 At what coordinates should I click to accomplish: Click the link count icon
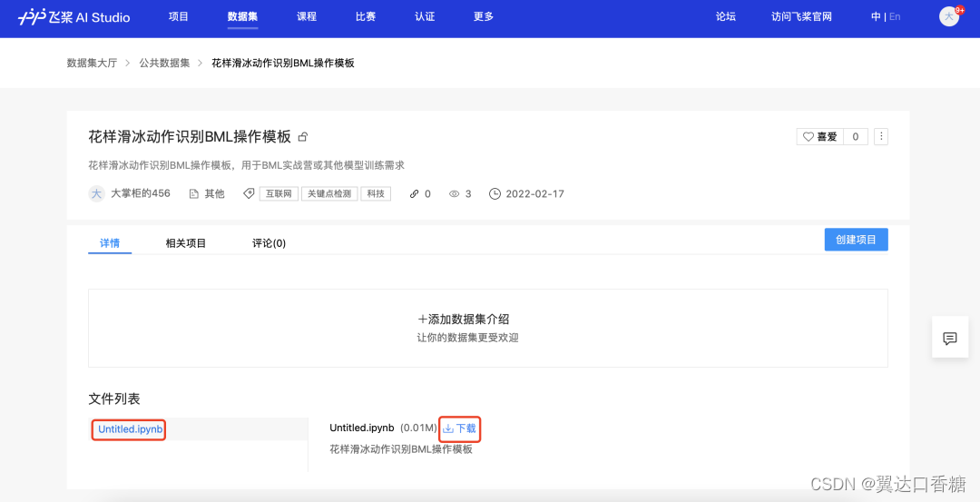pos(415,193)
